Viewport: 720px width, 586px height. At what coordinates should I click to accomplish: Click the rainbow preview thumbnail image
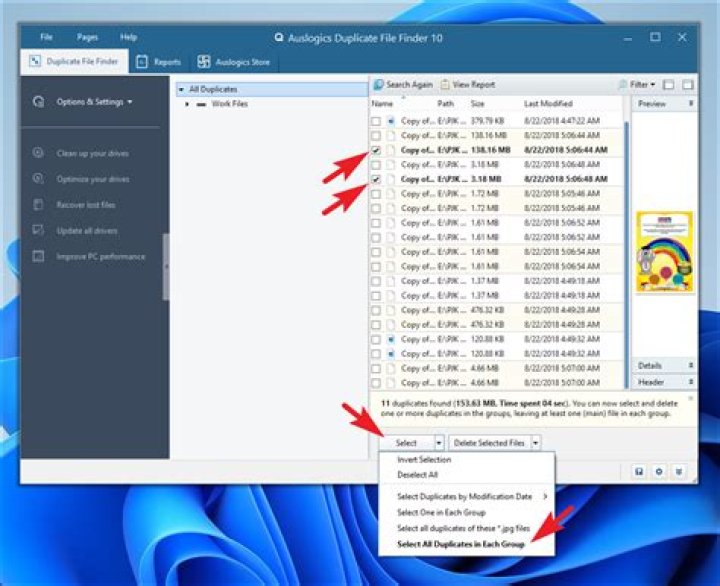coord(664,252)
